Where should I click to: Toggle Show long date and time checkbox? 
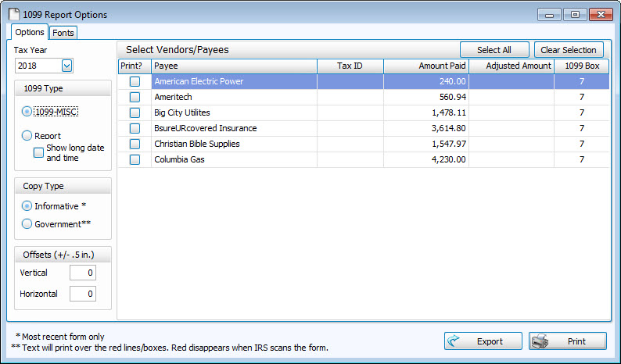(x=38, y=152)
